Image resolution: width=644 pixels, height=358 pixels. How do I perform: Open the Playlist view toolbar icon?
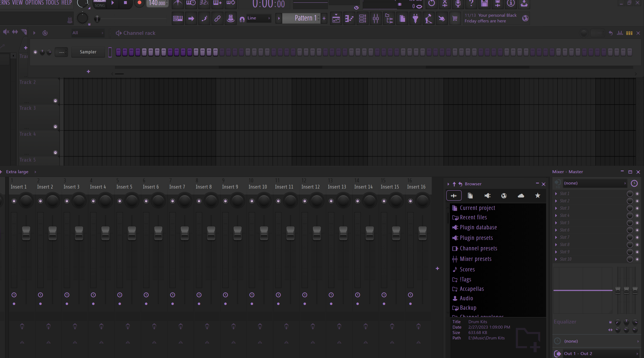point(336,18)
